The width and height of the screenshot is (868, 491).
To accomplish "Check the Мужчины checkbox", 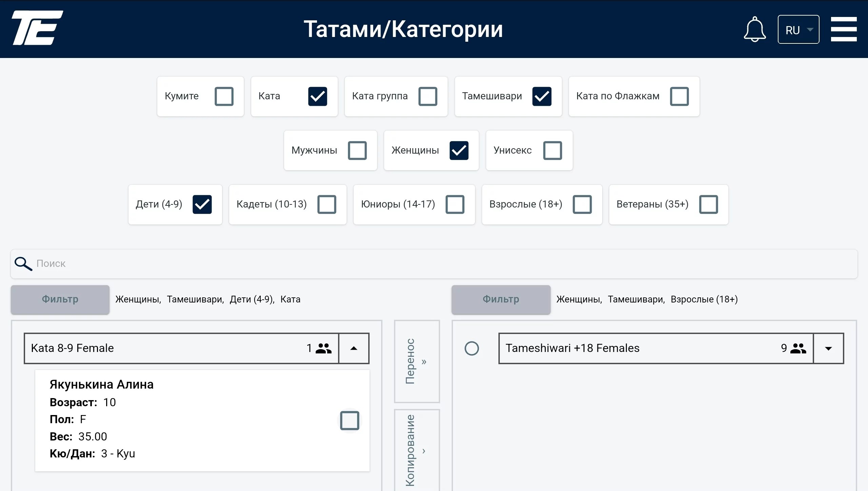I will coord(357,150).
